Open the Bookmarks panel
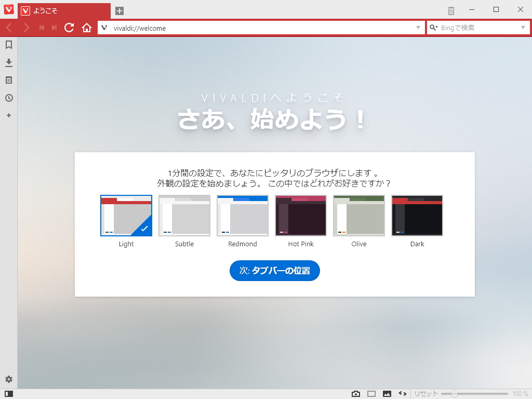This screenshot has height=399, width=532. (x=8, y=45)
